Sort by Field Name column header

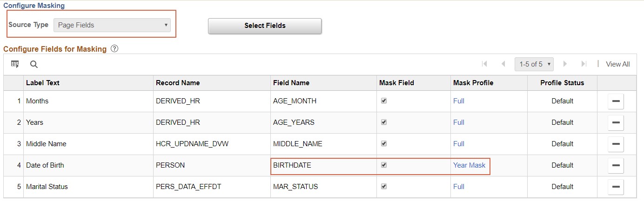coord(291,83)
